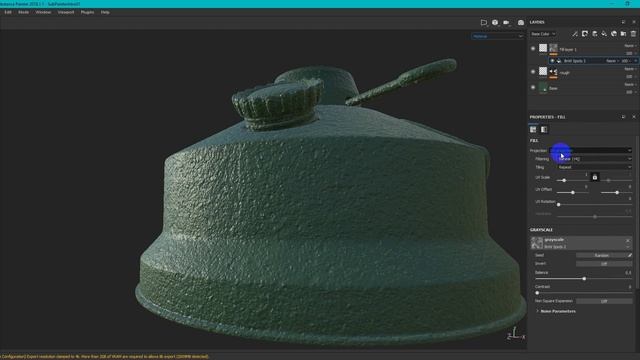Toggle visibility of the Base layer
Image resolution: width=640 pixels, height=360 pixels.
click(533, 87)
